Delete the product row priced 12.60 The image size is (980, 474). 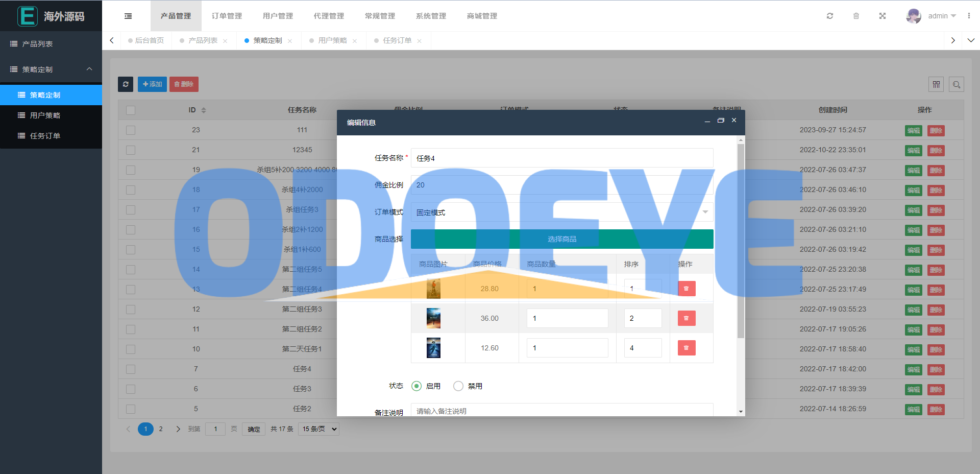pyautogui.click(x=687, y=348)
